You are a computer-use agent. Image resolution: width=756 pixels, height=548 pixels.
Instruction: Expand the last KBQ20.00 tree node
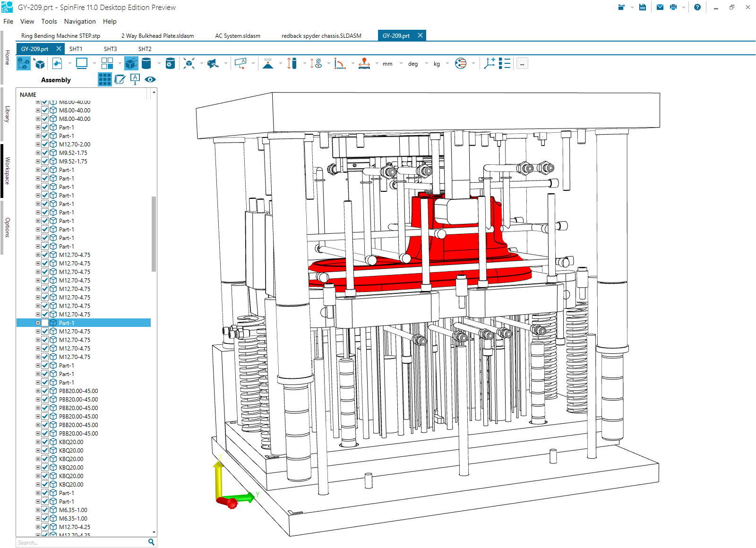[x=38, y=484]
